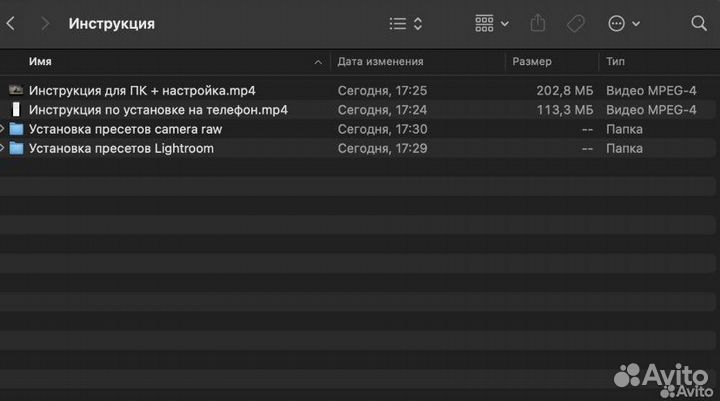Image resolution: width=720 pixels, height=401 pixels.
Task: Open the ellipsis action menu
Action: pyautogui.click(x=622, y=23)
